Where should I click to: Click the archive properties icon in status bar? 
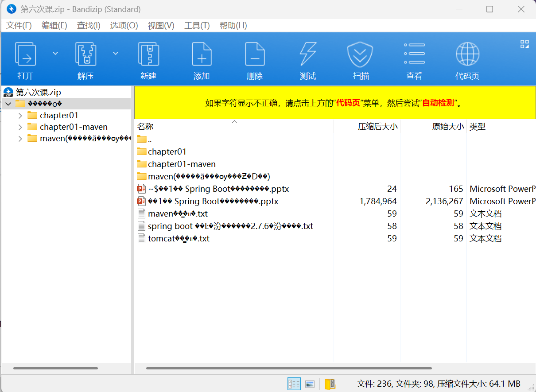[x=330, y=384]
